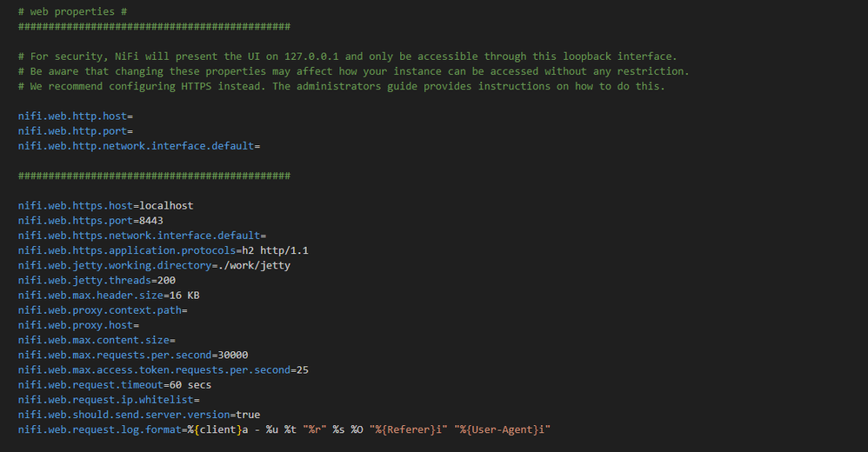Click the nifi.web.proxy.context.path property
This screenshot has height=452, width=868.
(103, 310)
